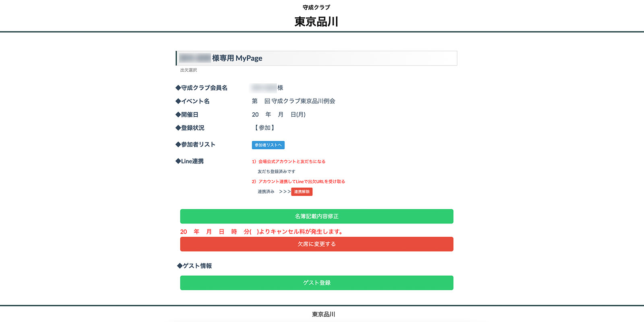The width and height of the screenshot is (644, 322).
Task: Click the 連携済み status text
Action: pos(266,192)
